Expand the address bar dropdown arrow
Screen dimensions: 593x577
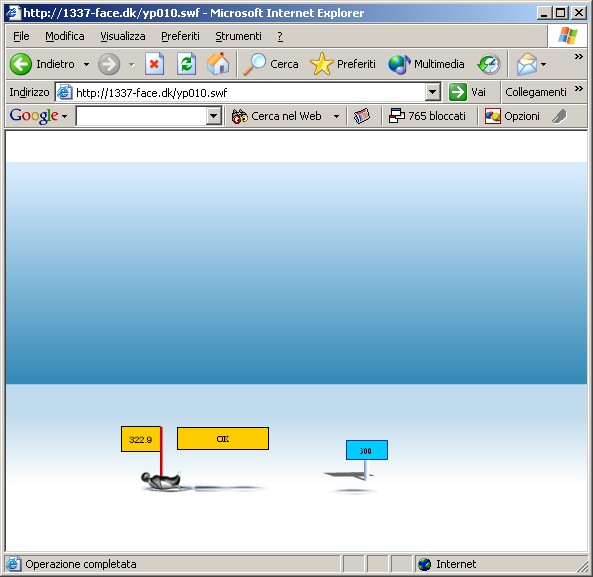tap(433, 92)
